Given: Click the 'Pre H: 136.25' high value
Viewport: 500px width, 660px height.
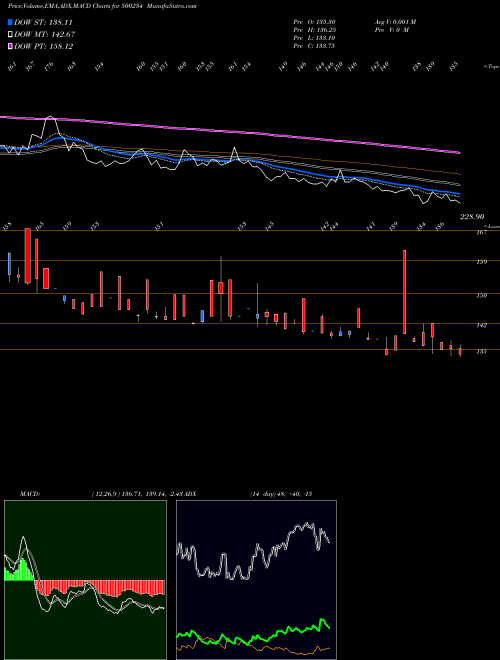Looking at the screenshot, I should [314, 30].
